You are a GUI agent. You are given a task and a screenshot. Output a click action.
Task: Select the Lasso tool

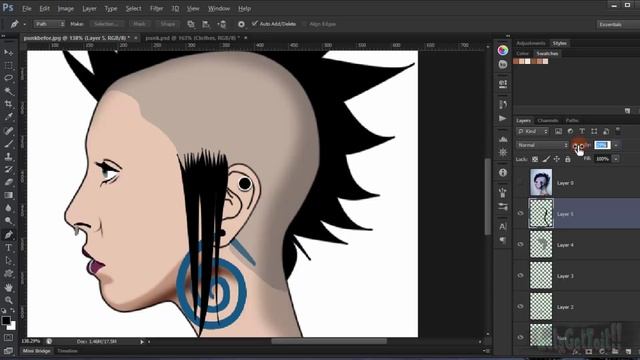9,78
